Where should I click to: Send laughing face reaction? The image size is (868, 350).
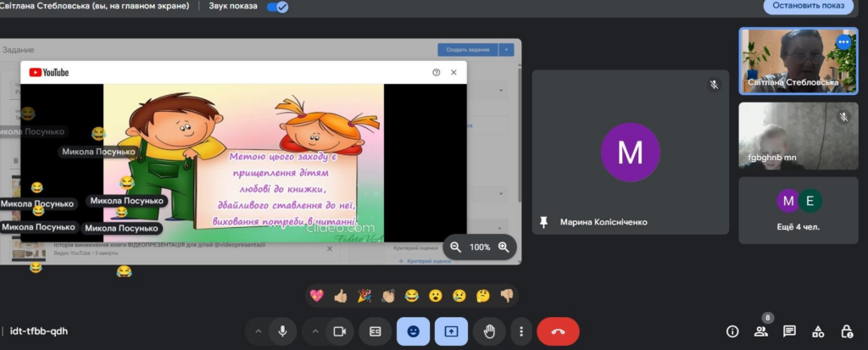tap(412, 296)
